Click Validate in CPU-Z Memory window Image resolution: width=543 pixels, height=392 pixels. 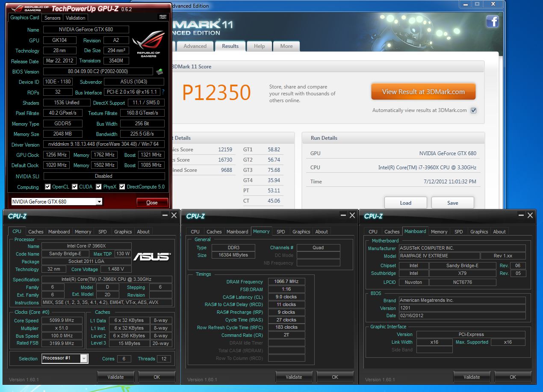point(294,377)
